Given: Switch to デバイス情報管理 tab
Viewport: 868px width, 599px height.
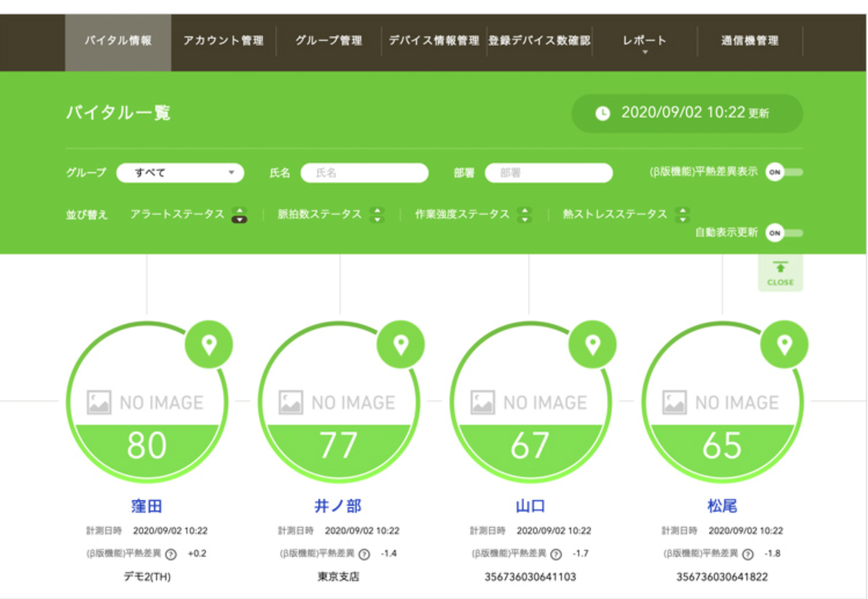Looking at the screenshot, I should click(434, 41).
